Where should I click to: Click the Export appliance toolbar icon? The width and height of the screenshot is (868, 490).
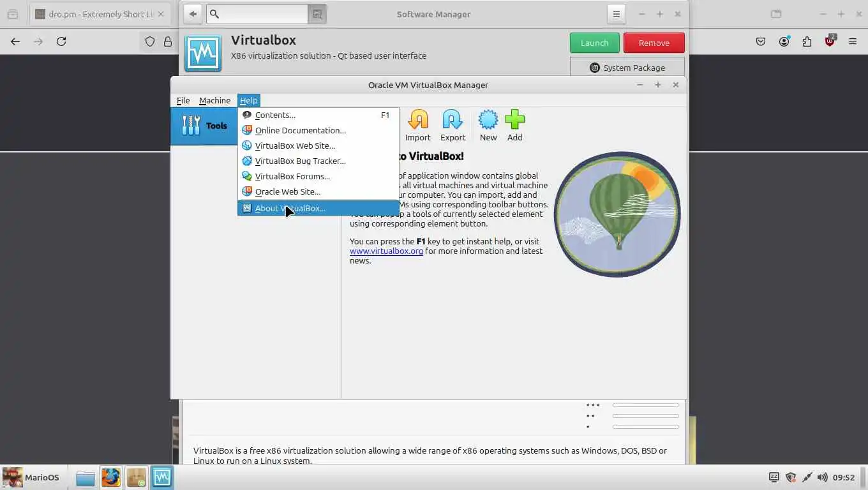(x=453, y=126)
